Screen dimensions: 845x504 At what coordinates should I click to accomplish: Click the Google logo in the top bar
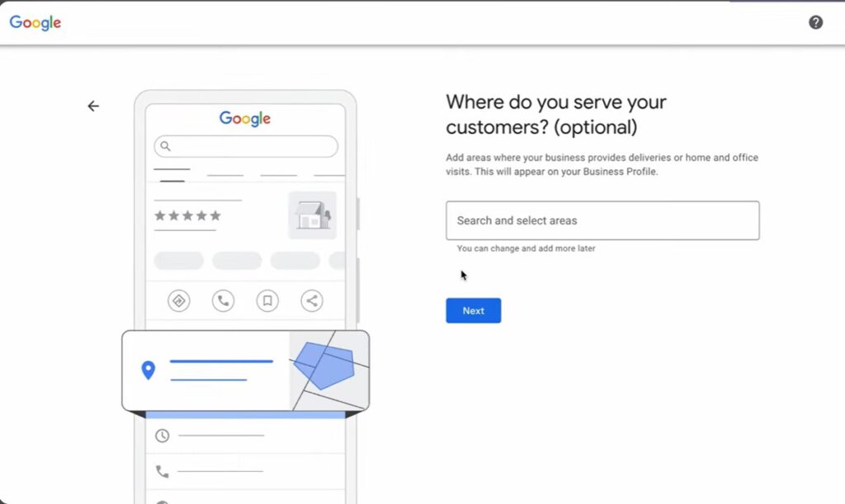point(35,23)
